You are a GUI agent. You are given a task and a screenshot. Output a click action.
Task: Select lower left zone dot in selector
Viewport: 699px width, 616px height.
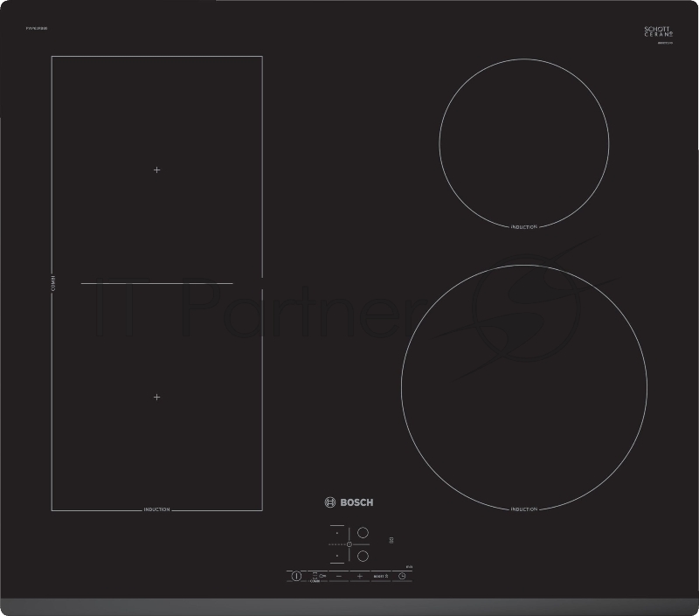coord(336,555)
